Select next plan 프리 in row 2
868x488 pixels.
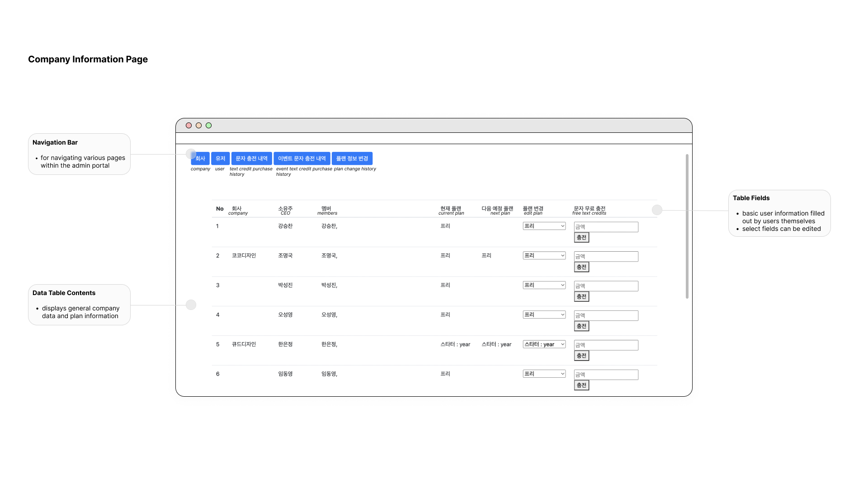[x=486, y=256]
